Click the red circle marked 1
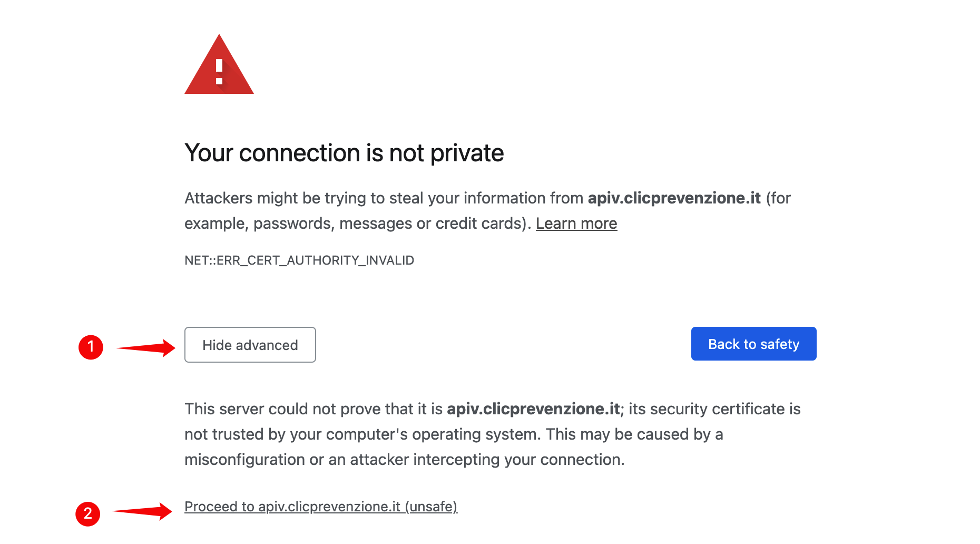Viewport: 980px width, 544px height. [x=91, y=347]
